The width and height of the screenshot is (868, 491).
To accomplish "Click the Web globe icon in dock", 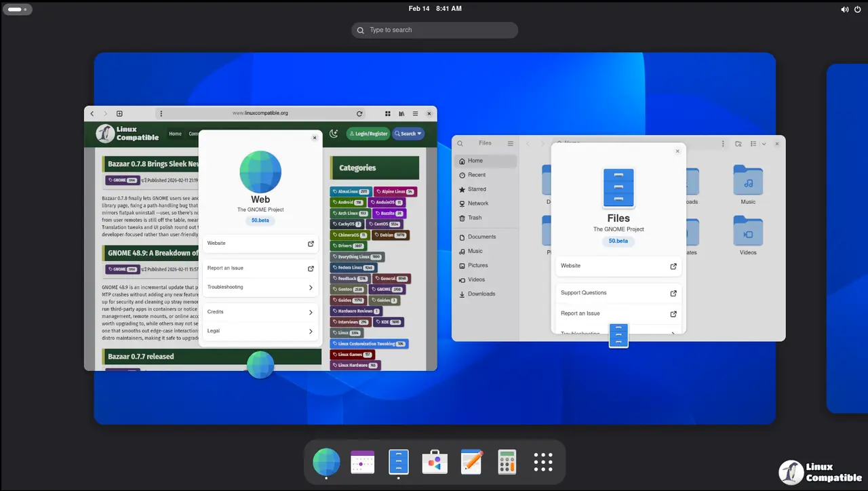I will tap(326, 462).
